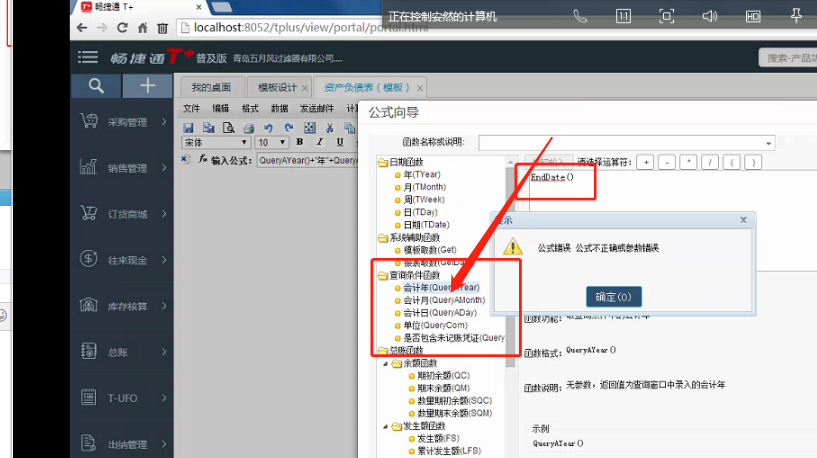
Task: Click the hamburger menu icon
Action: pyautogui.click(x=88, y=57)
